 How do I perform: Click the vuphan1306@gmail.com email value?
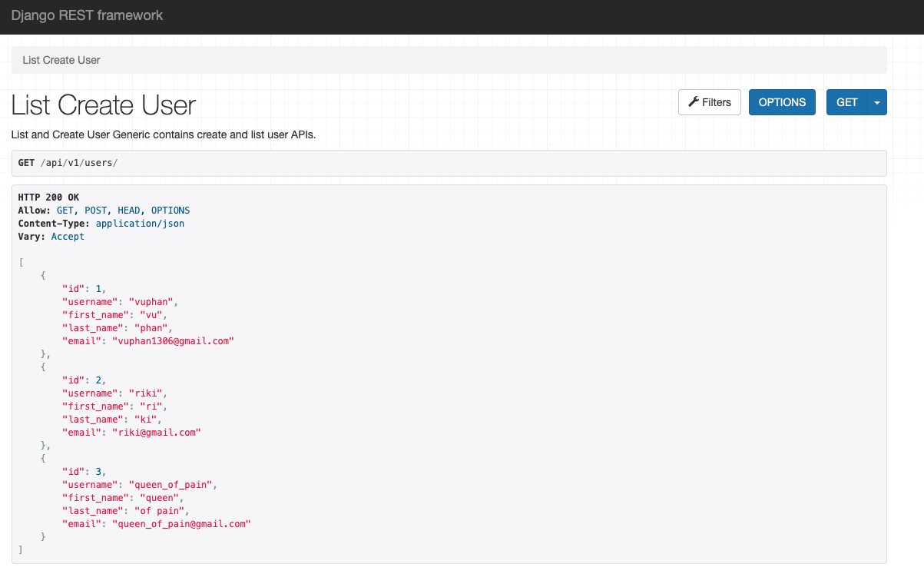tap(173, 341)
